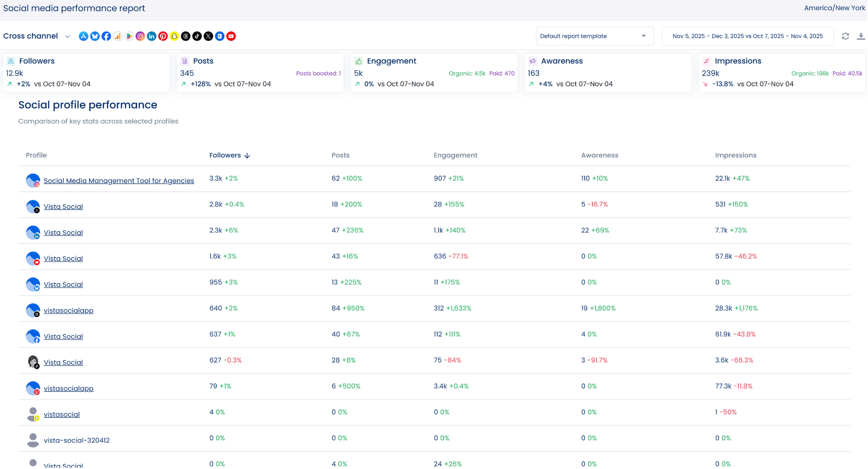Select the Pinterest channel icon
Image resolution: width=868 pixels, height=469 pixels.
(x=163, y=36)
